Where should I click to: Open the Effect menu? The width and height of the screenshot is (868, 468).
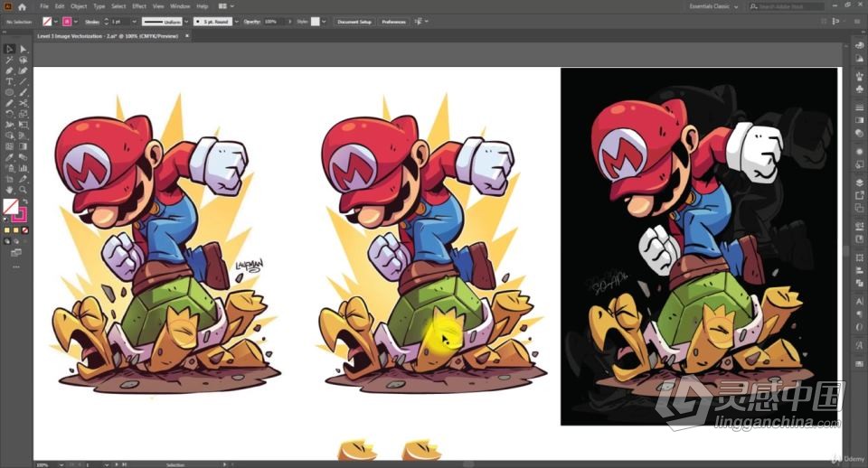139,6
